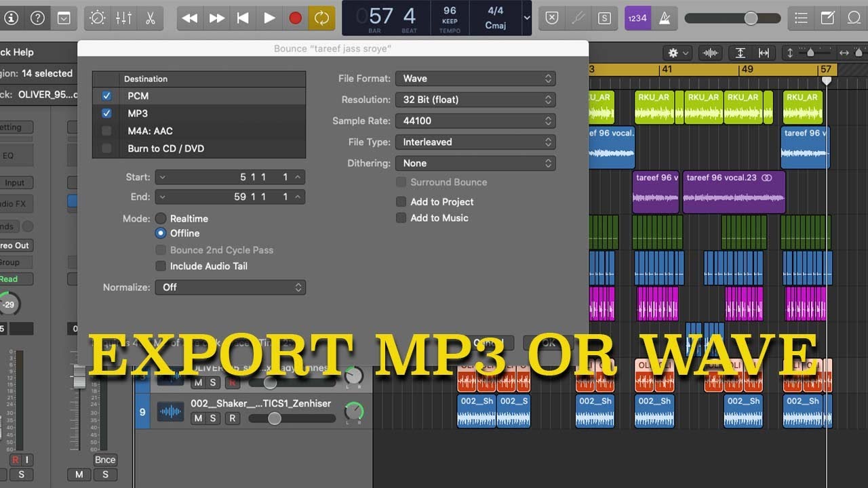Click the pan knob showing -29

point(8,304)
